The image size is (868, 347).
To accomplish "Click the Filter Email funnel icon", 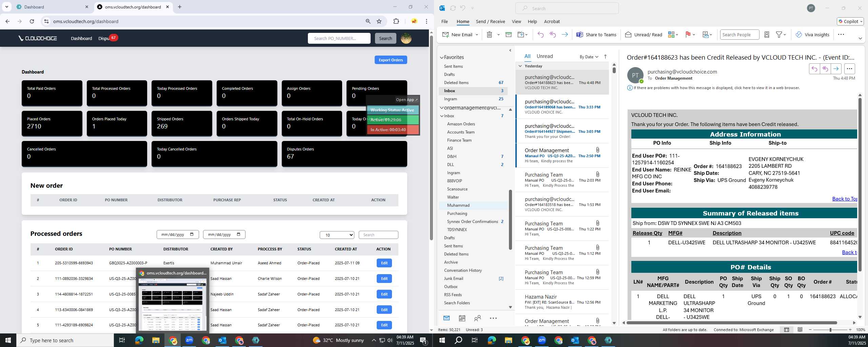I will point(779,35).
